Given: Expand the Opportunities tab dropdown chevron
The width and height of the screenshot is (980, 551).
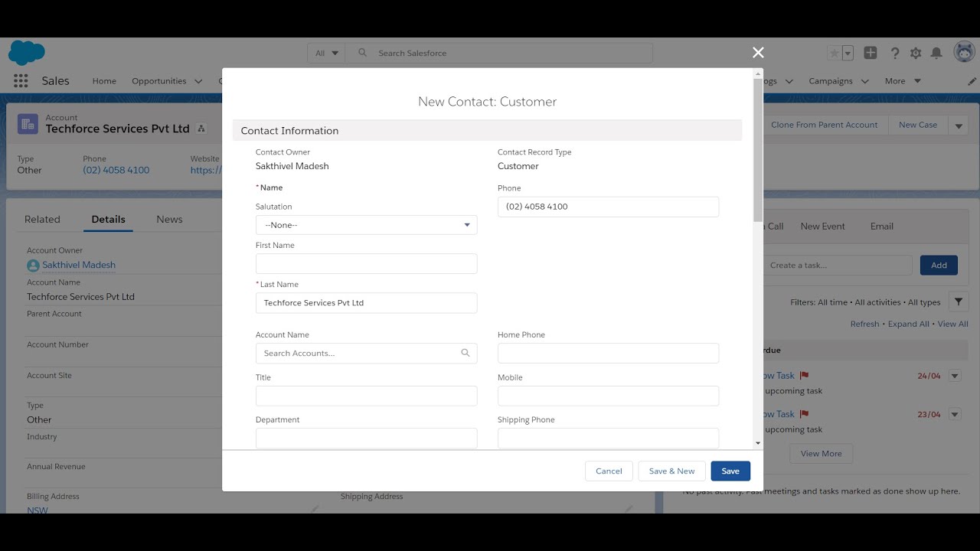Looking at the screenshot, I should [x=198, y=81].
